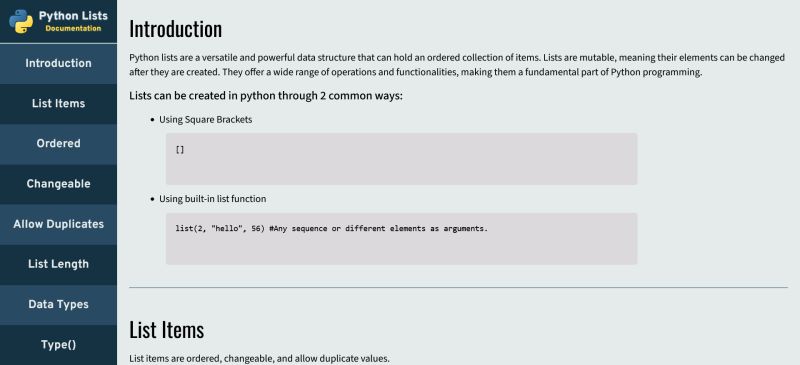Click the 'Lists can be created' subheading
800x365 pixels.
tap(266, 96)
